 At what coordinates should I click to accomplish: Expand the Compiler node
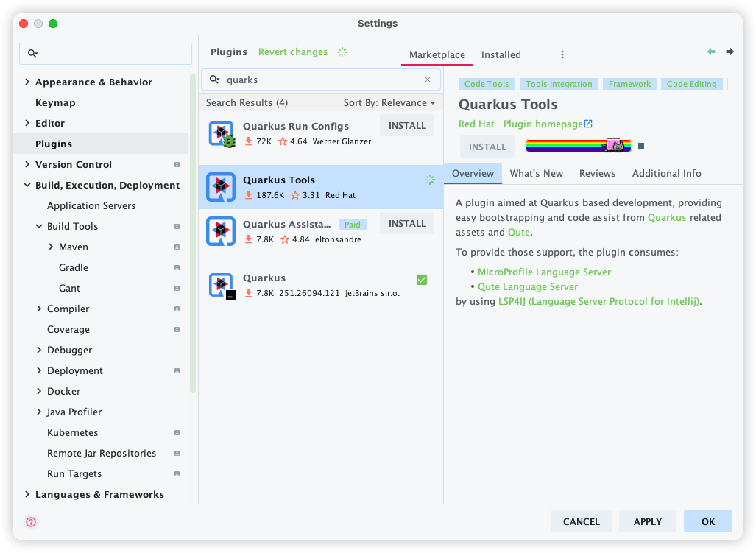(x=39, y=309)
